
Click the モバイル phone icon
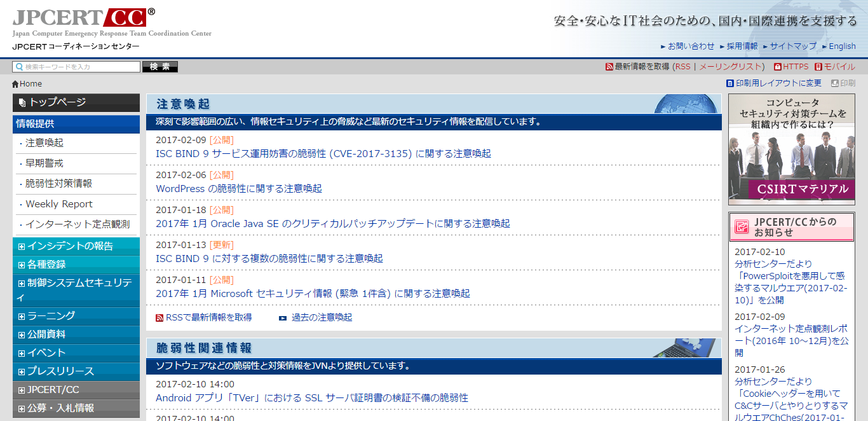pos(818,67)
